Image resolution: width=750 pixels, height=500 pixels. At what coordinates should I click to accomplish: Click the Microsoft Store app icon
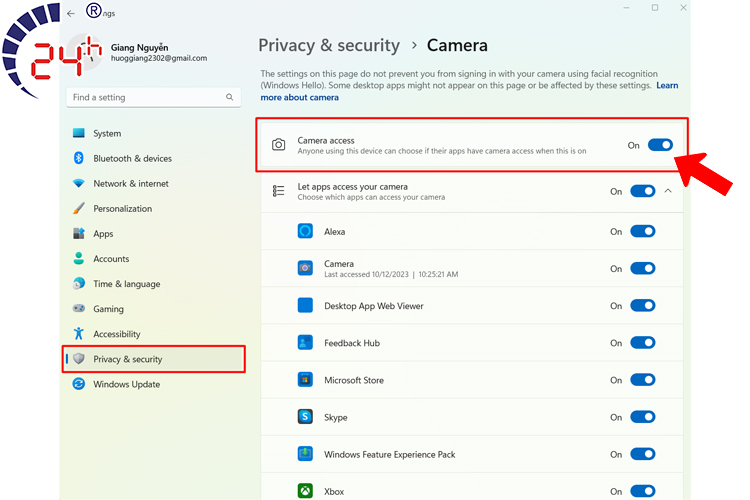click(305, 380)
